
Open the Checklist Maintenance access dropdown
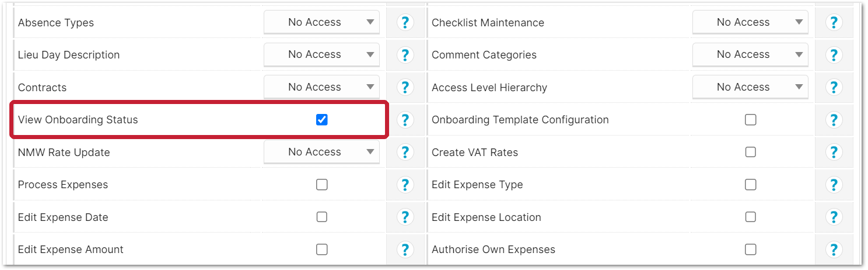[750, 22]
